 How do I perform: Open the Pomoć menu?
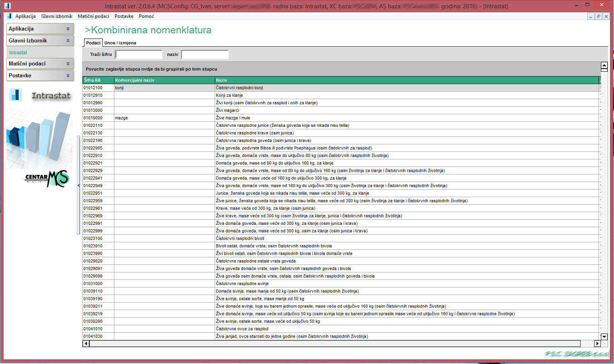146,16
